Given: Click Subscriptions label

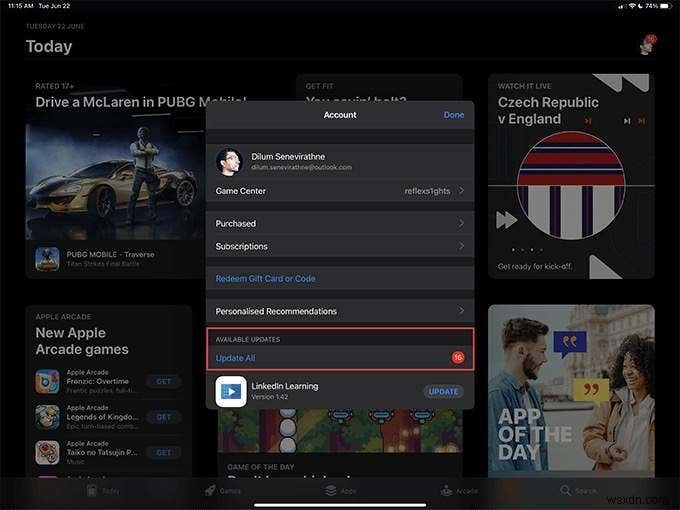Looking at the screenshot, I should coord(241,246).
